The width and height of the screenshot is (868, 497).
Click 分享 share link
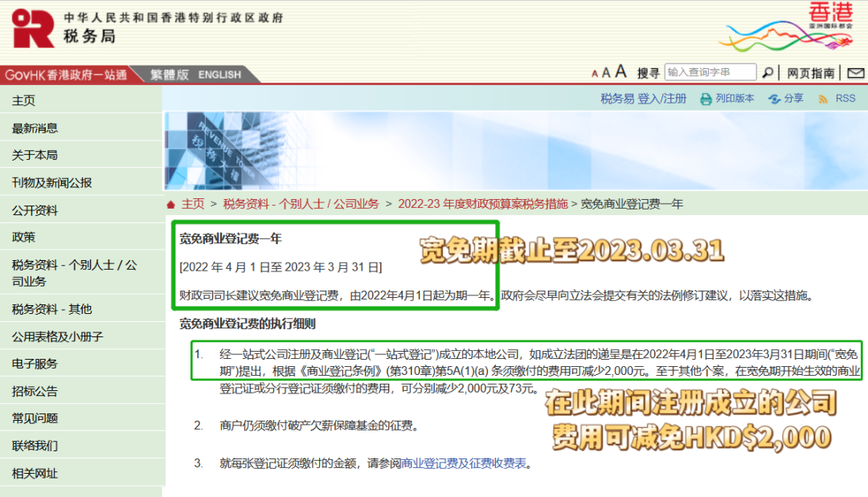click(x=793, y=99)
